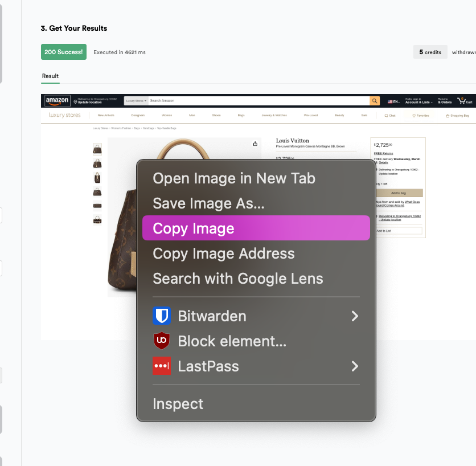Click the Amazon logo in the result image

pyautogui.click(x=57, y=101)
